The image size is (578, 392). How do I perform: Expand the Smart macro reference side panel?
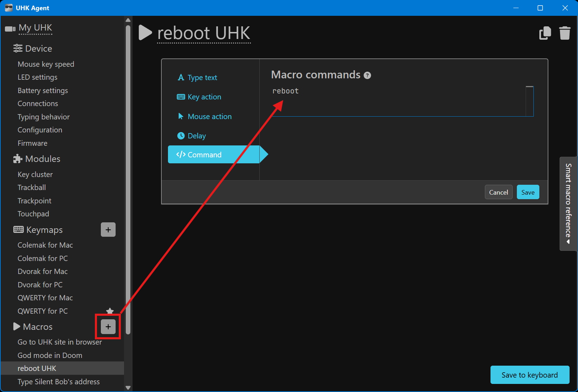[x=568, y=204]
